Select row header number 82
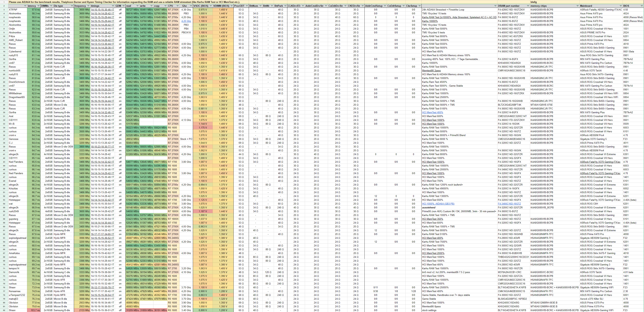This screenshot has height=312, width=644. (x=4, y=310)
